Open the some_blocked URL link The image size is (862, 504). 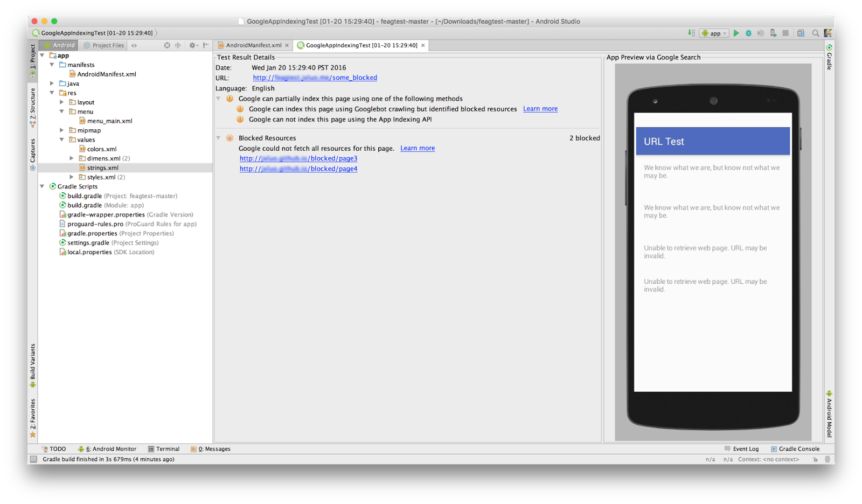(315, 78)
